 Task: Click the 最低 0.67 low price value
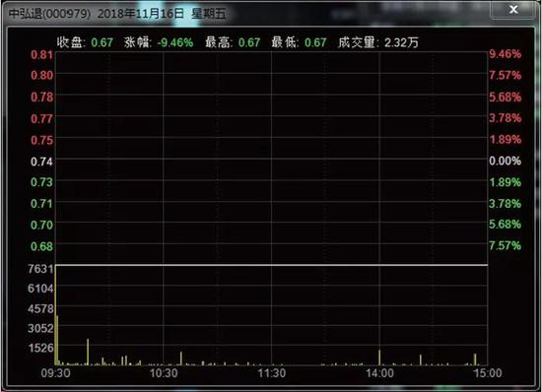(315, 42)
